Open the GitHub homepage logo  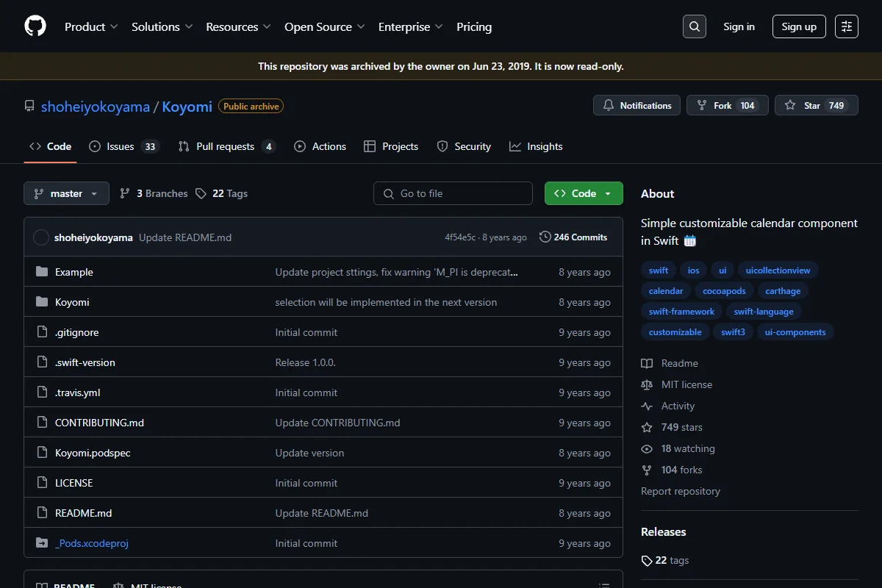(x=35, y=26)
